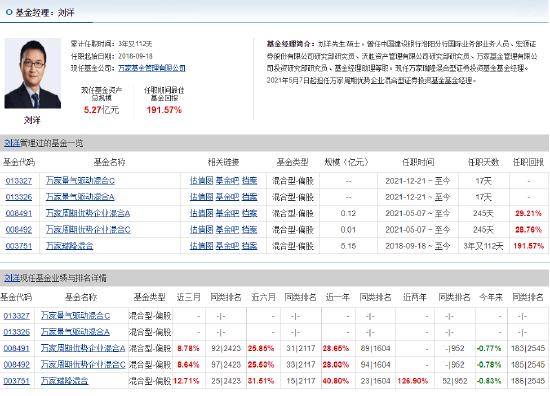Click the 186|2545 ranking cell

pyautogui.click(x=528, y=381)
